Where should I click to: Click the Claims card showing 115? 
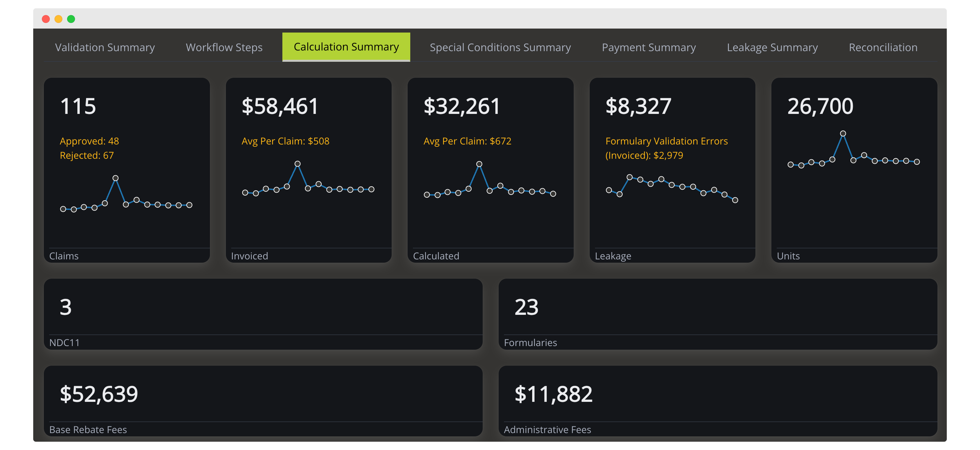pyautogui.click(x=127, y=170)
